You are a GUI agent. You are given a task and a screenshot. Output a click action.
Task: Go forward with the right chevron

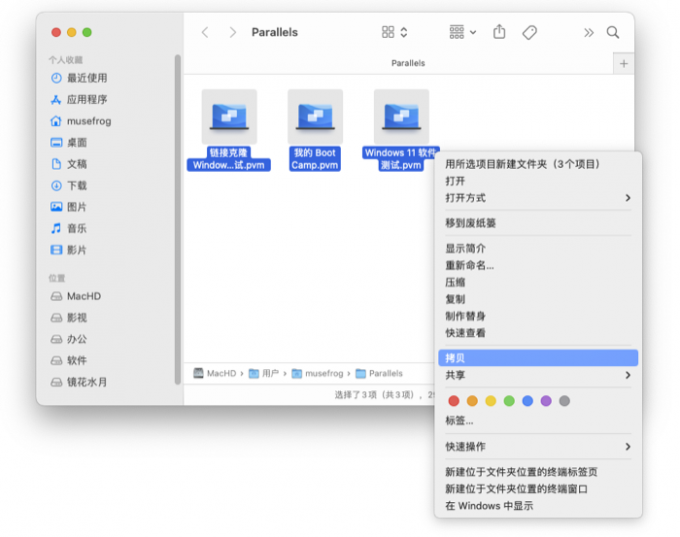point(233,32)
